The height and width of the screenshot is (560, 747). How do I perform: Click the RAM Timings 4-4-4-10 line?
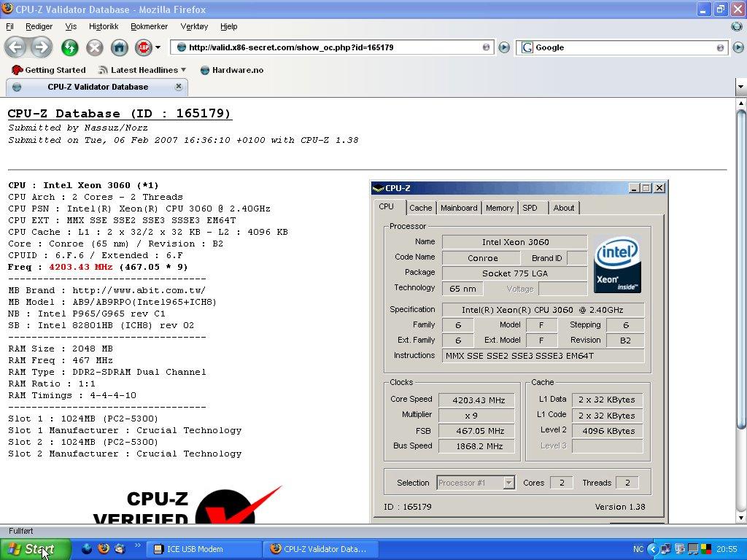click(72, 395)
